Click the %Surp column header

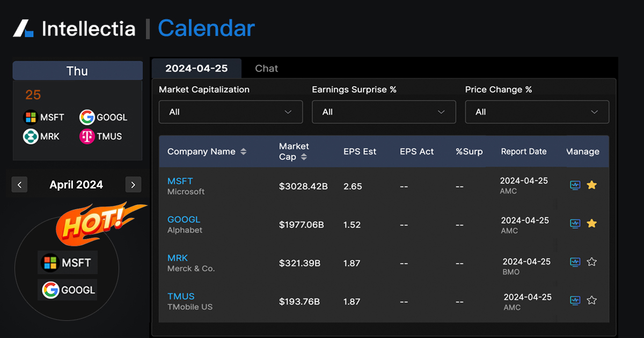tap(469, 152)
